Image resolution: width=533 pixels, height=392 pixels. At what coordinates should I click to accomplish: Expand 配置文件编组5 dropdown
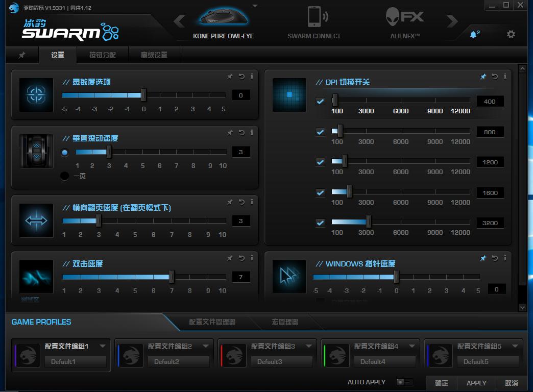point(515,346)
